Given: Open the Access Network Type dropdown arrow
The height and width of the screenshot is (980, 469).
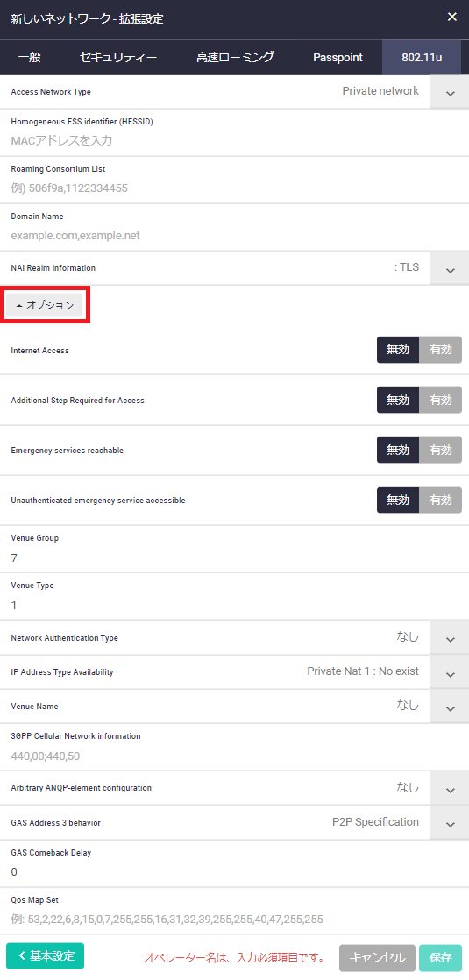Looking at the screenshot, I should pyautogui.click(x=450, y=93).
